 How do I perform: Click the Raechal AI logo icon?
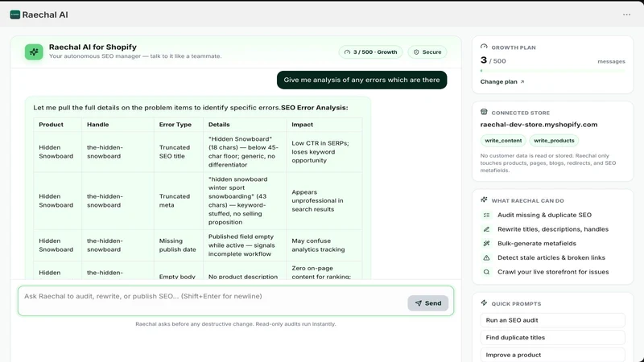[x=15, y=14]
